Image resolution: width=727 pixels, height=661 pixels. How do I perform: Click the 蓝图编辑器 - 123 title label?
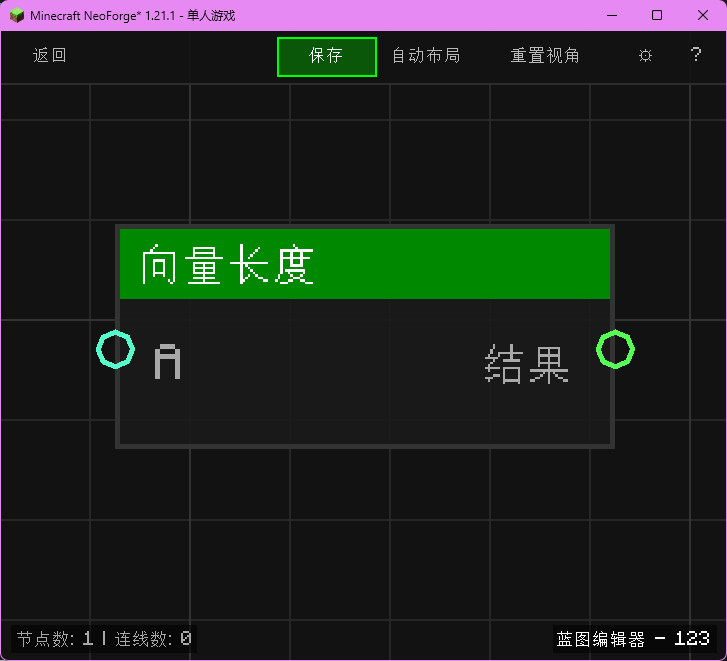[632, 639]
